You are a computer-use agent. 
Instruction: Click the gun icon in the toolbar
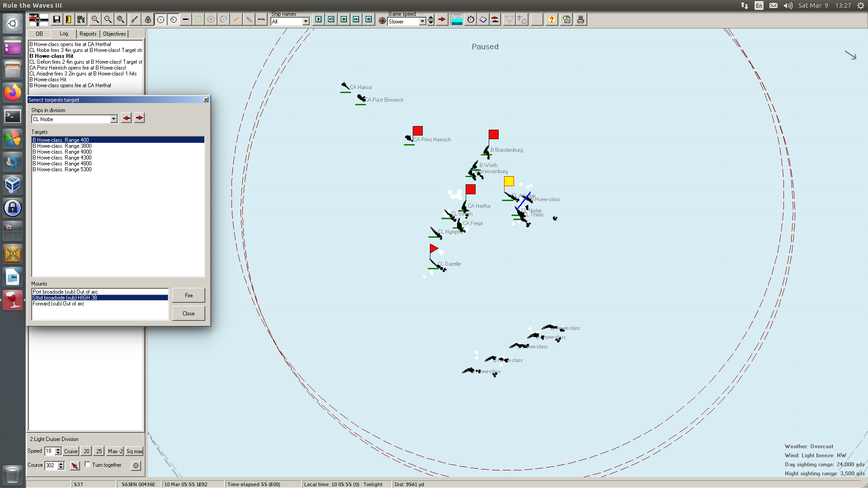click(x=134, y=19)
